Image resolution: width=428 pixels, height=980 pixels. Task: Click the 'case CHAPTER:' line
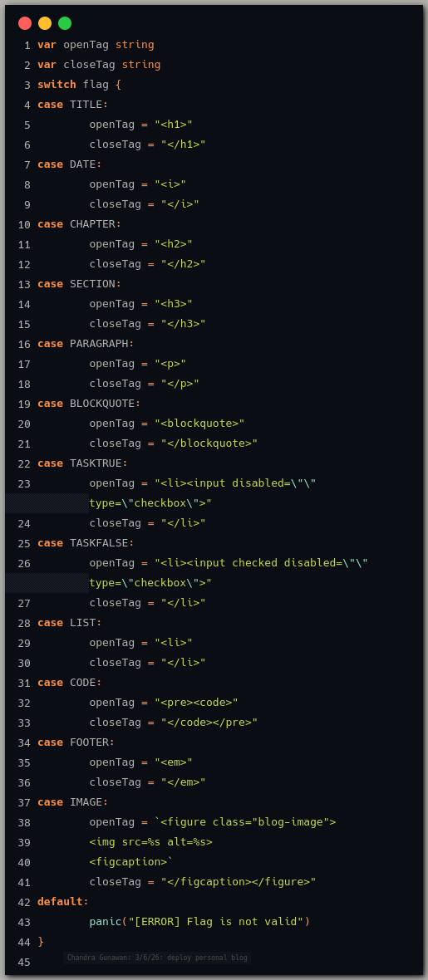click(x=80, y=223)
